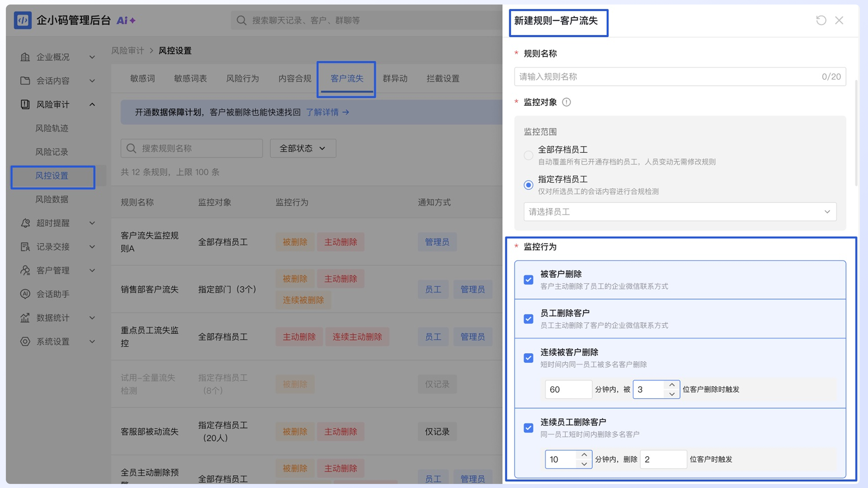Screen dimensions: 868x488
Task: Expand the 数据统计 menu chevron
Action: pyautogui.click(x=92, y=318)
